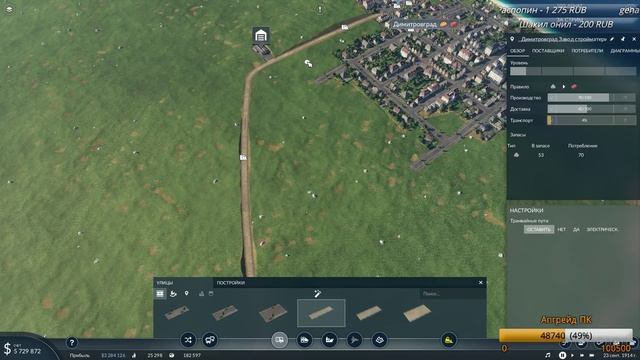The width and height of the screenshot is (640, 360).
Task: Choose the fifth road type thumbnail
Action: click(x=369, y=313)
